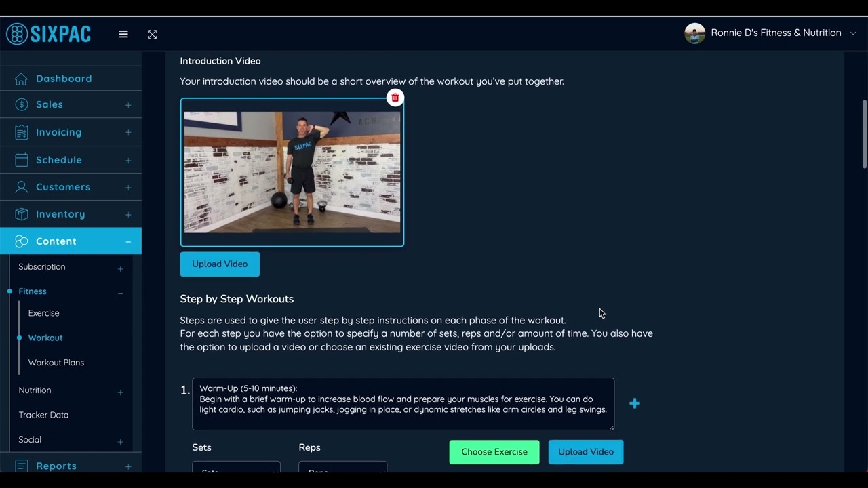Click the Schedule calendar icon

tap(22, 160)
